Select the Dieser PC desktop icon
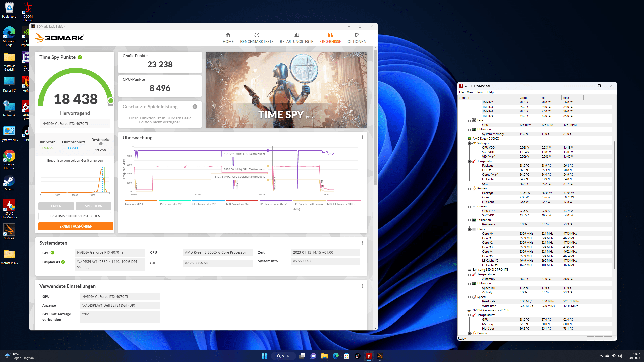The height and width of the screenshot is (362, 644). pyautogui.click(x=9, y=84)
